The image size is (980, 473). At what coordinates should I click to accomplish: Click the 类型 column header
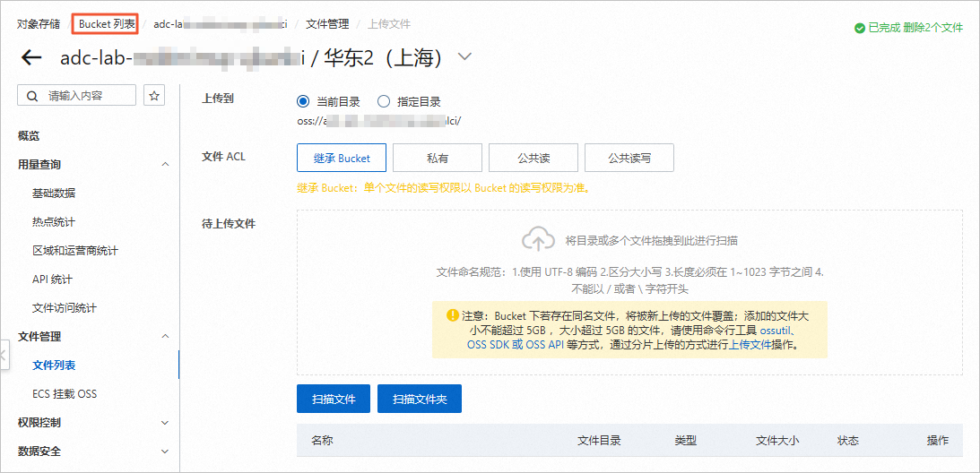pos(686,440)
